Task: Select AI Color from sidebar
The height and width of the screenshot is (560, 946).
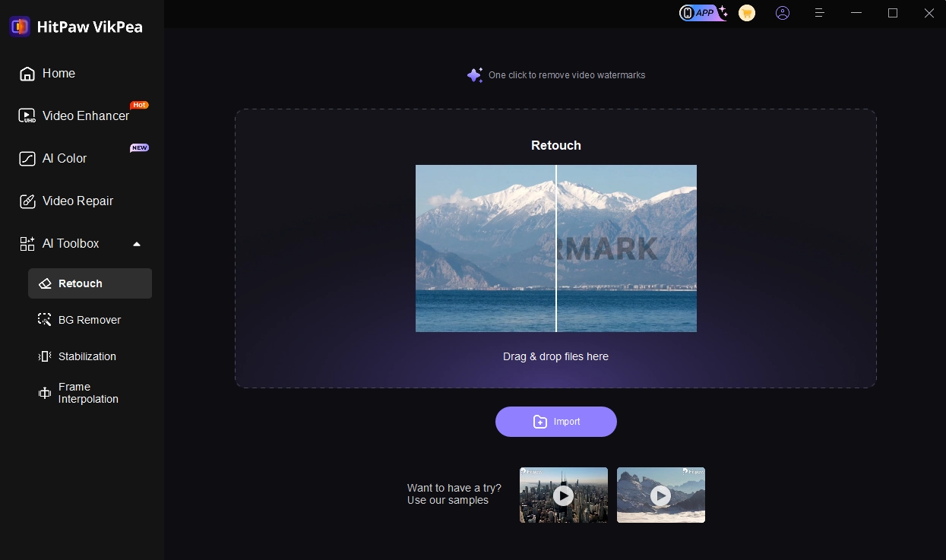Action: tap(65, 159)
